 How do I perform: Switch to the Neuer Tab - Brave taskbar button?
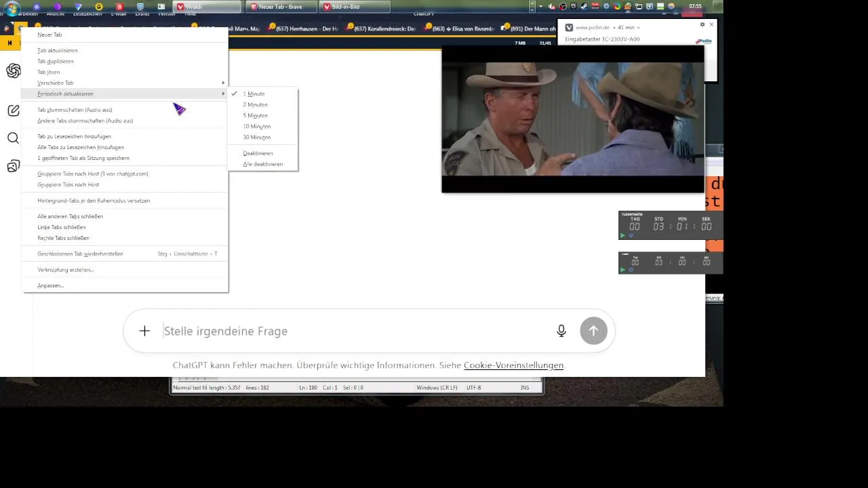[x=281, y=6]
